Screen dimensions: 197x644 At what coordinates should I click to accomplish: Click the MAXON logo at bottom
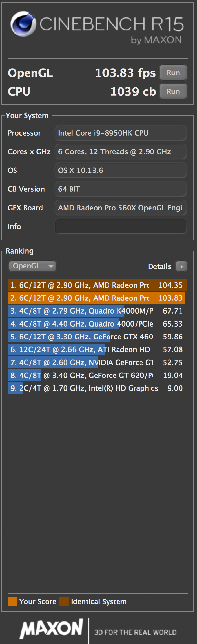(51, 629)
